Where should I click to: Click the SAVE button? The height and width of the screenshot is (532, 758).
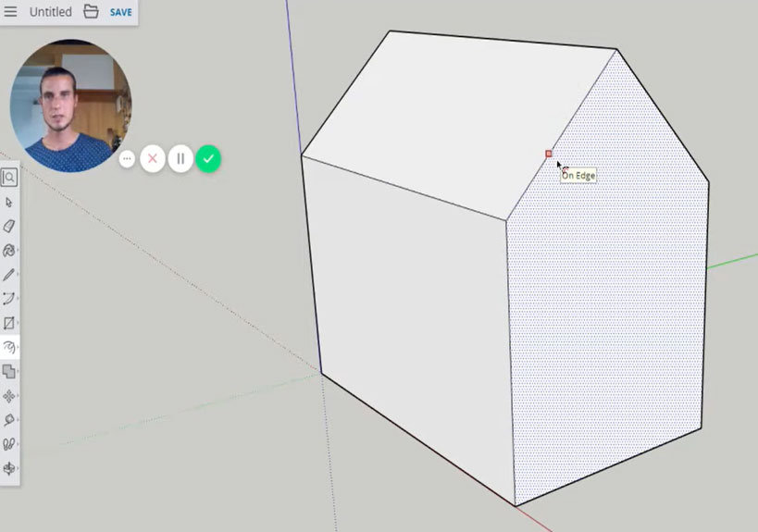click(x=120, y=13)
